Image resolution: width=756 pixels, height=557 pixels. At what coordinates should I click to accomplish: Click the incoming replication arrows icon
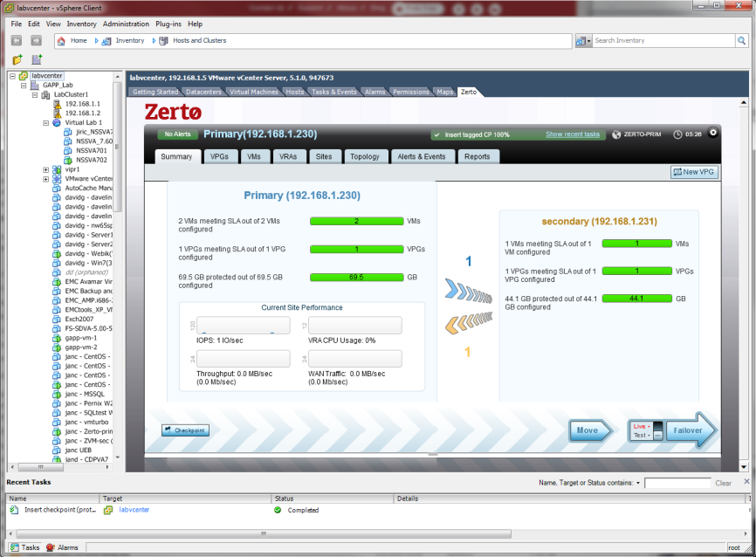[x=468, y=323]
